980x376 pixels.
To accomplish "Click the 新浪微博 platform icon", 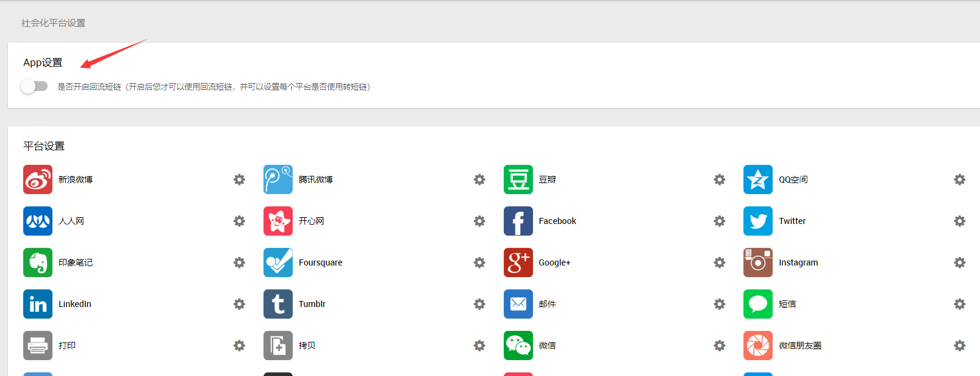I will click(38, 179).
